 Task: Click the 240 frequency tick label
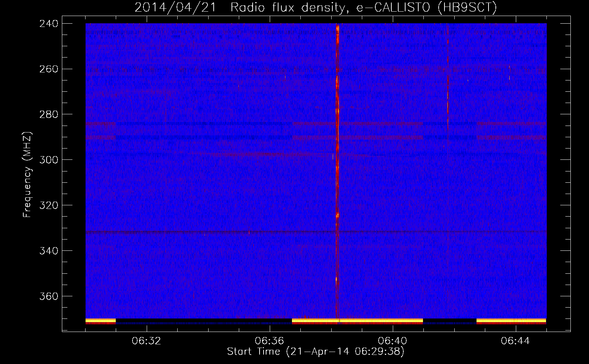point(49,24)
